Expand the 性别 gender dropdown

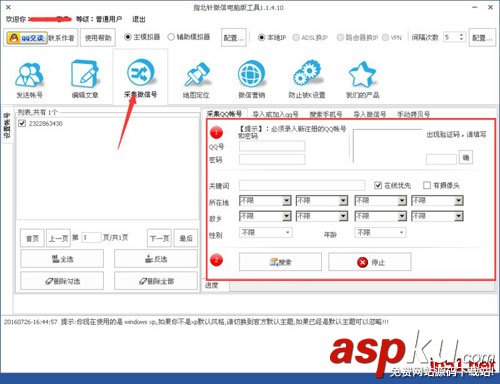pos(266,232)
